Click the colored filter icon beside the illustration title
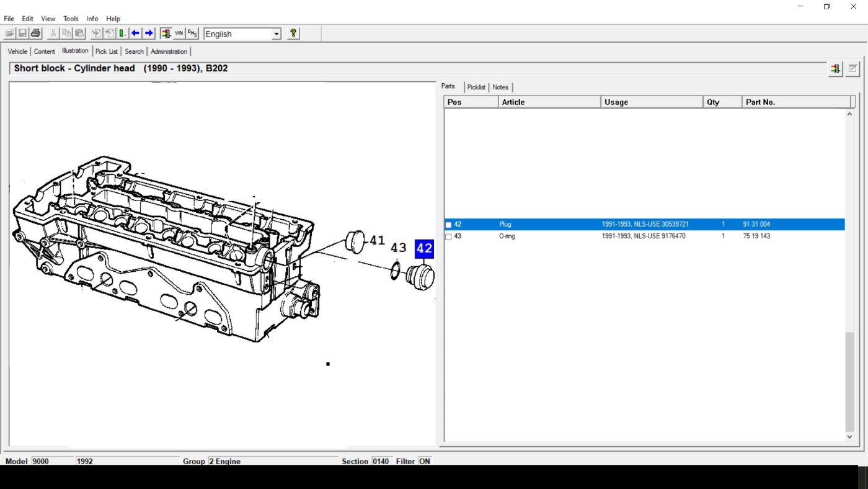Image resolution: width=868 pixels, height=489 pixels. 836,69
